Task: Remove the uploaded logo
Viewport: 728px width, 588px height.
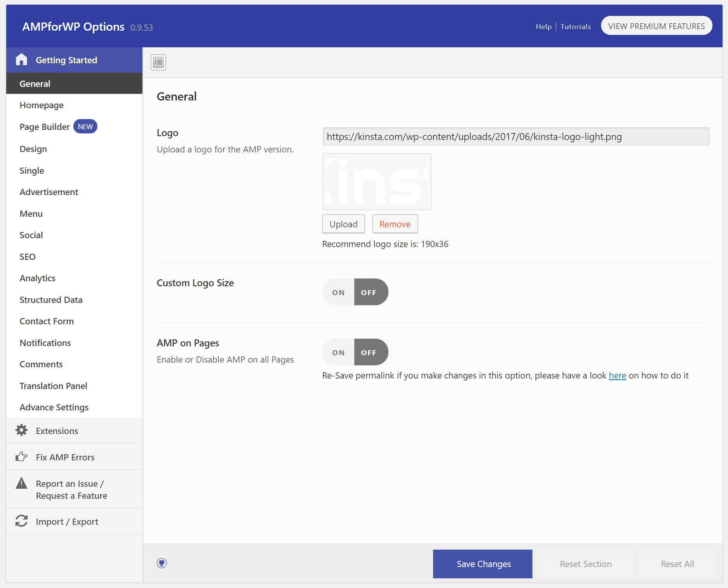Action: pos(395,224)
